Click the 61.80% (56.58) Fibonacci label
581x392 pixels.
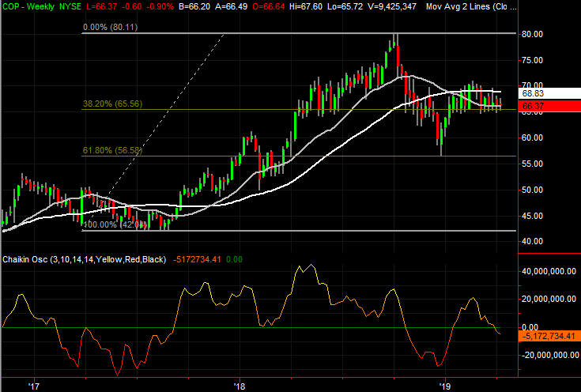pos(115,149)
